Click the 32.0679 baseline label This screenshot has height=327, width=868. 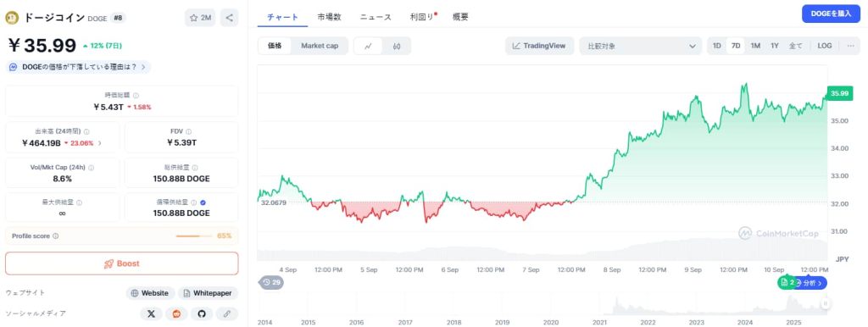tap(274, 202)
